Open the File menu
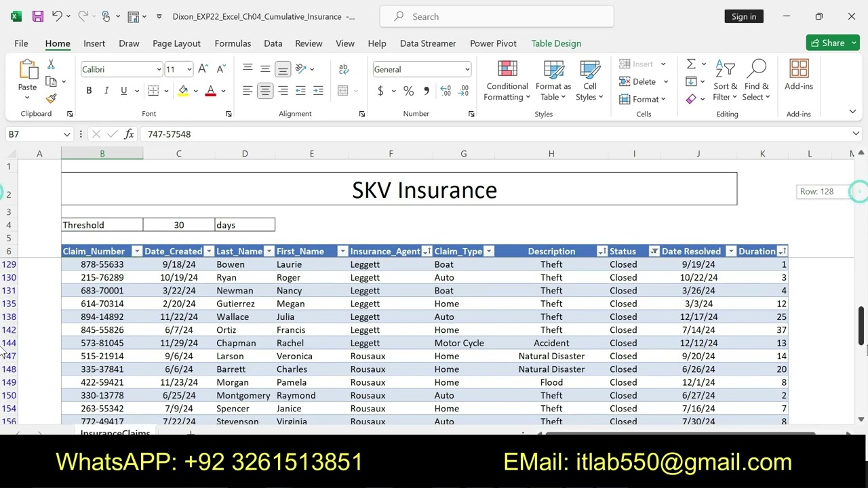 tap(21, 43)
